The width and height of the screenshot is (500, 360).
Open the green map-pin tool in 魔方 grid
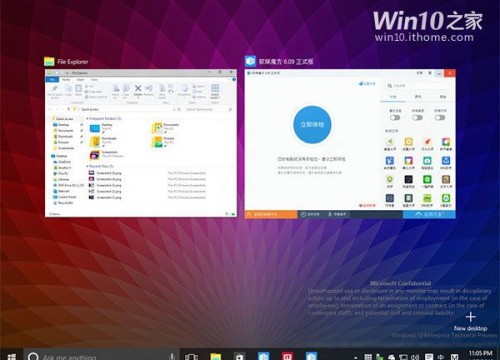[390, 180]
